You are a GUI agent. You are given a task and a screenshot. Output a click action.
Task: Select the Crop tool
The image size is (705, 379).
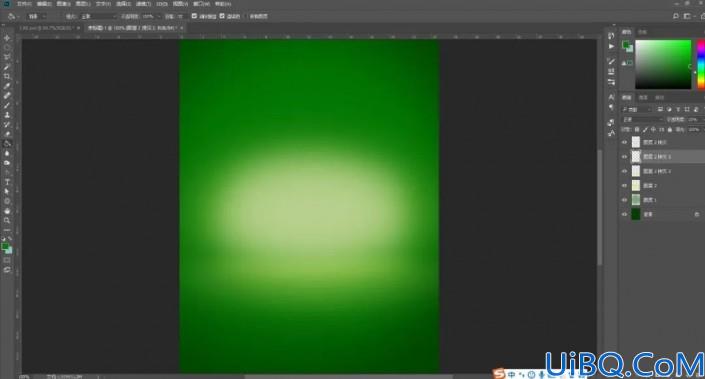click(x=7, y=76)
